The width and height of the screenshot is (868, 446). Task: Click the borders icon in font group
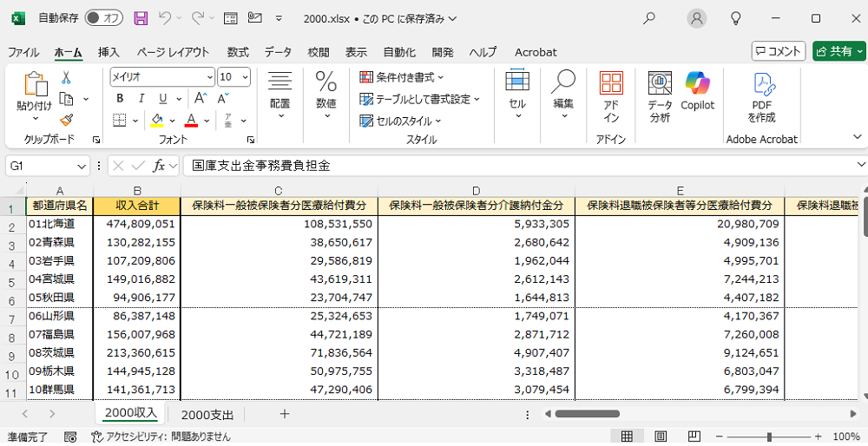click(120, 120)
